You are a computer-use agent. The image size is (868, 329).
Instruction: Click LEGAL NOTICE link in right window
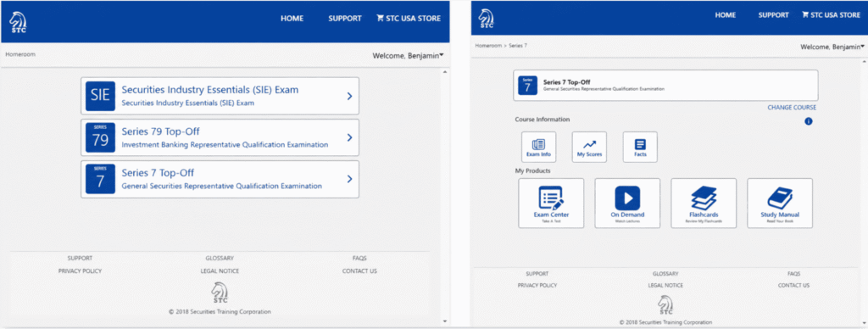coord(665,285)
